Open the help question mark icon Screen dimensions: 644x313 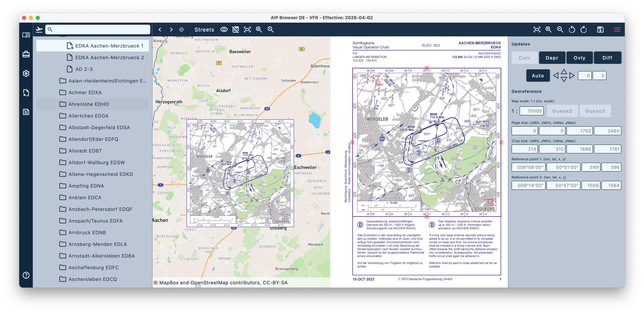(26, 275)
